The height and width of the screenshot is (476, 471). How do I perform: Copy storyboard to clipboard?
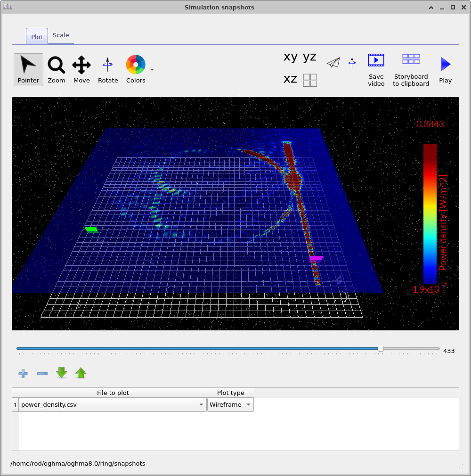(410, 68)
